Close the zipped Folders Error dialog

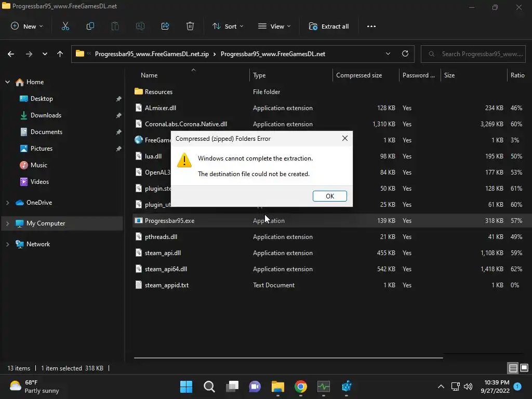coord(345,138)
